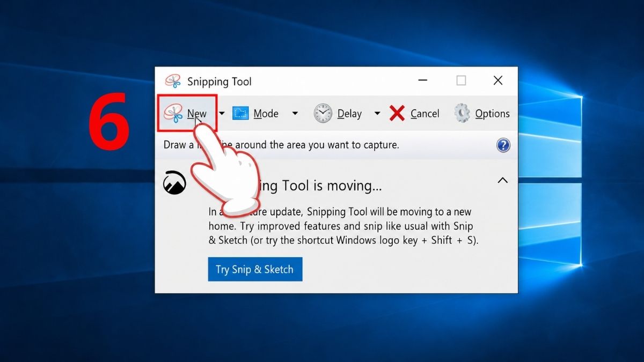Viewport: 644px width, 362px height.
Task: Click the Snip & Sketch round logo
Action: point(174,183)
